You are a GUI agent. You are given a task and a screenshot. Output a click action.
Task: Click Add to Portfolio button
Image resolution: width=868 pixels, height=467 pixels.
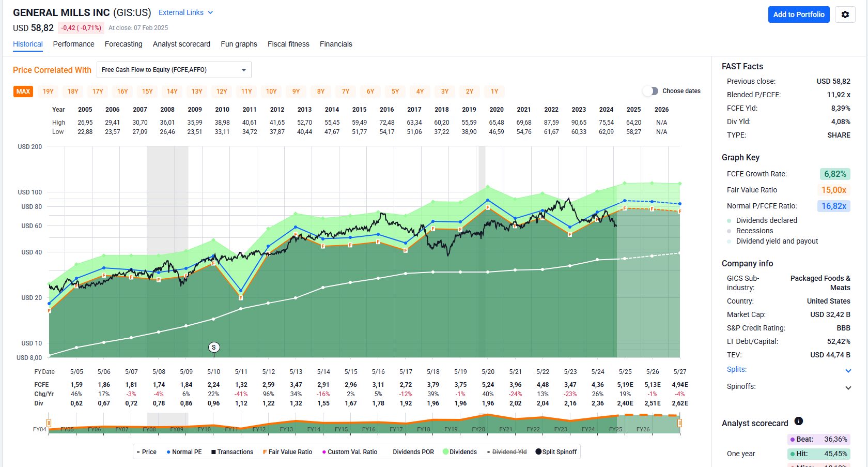(x=798, y=14)
